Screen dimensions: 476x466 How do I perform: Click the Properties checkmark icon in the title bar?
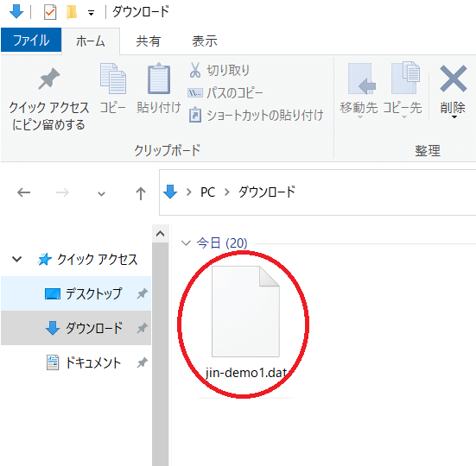click(50, 13)
